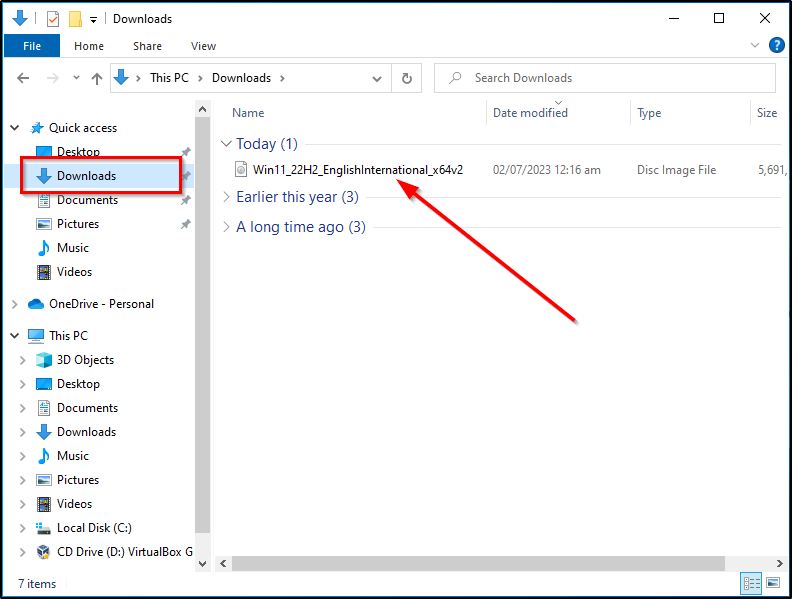Select the Win11_22H2_EnglishInternational_x64v2 file
792x599 pixels.
coord(358,170)
